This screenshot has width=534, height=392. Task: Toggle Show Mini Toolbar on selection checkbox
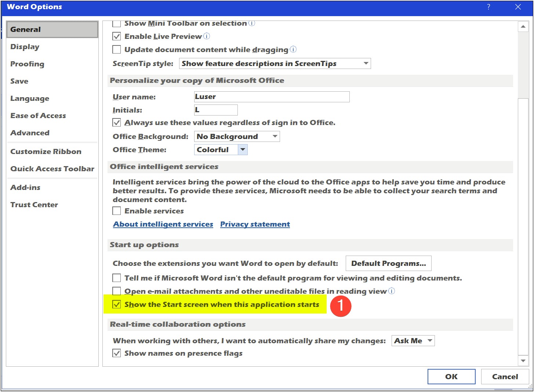click(x=117, y=23)
